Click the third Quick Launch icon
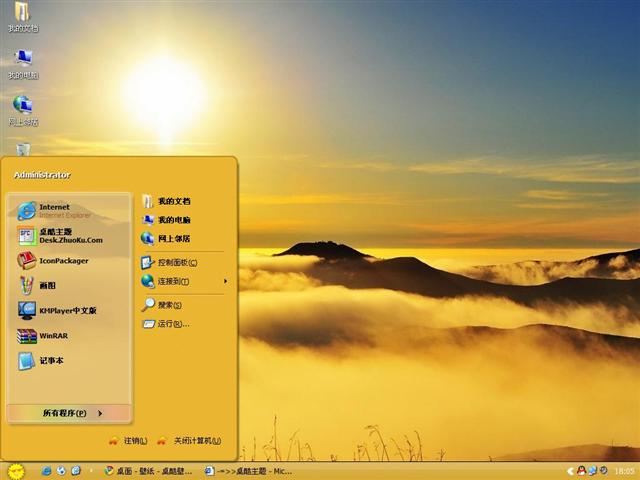 (76, 471)
